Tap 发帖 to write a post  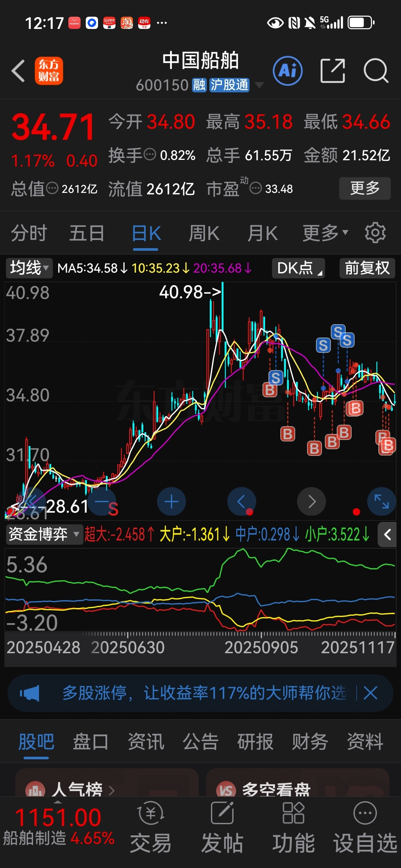click(x=222, y=828)
